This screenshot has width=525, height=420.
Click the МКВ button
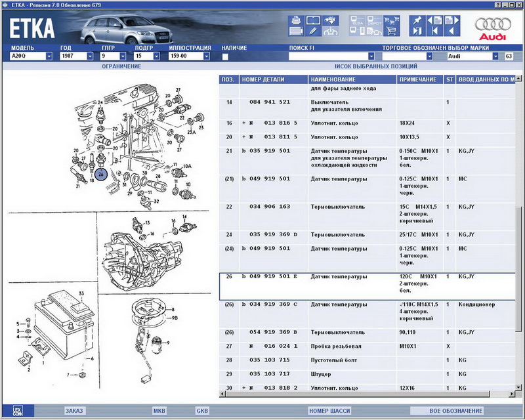coord(159,411)
